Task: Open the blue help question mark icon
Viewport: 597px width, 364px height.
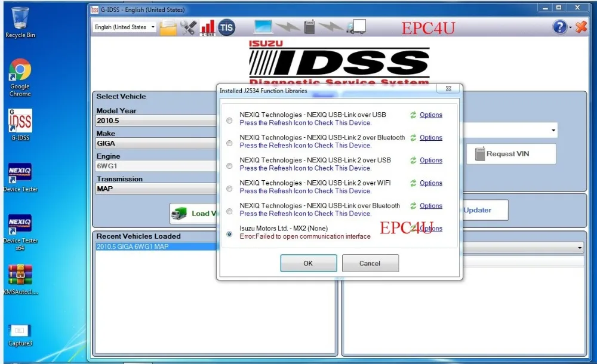Action: (x=560, y=27)
